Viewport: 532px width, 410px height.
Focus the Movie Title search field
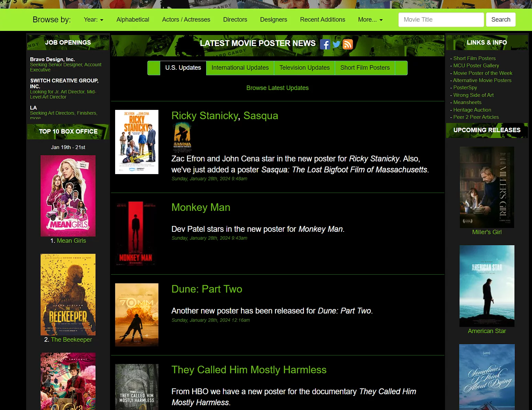[x=441, y=20]
